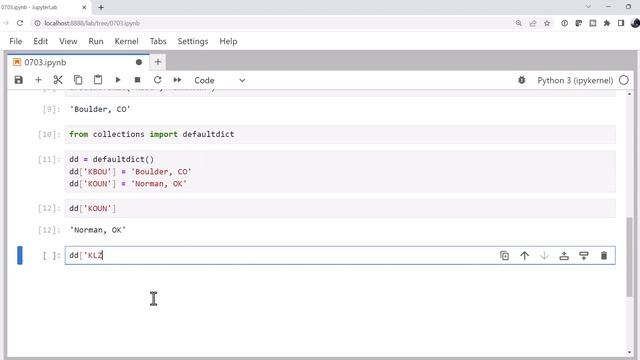640x360 pixels.
Task: Click the unsaved-changes dot on 0703.ipynb tab
Action: click(139, 62)
